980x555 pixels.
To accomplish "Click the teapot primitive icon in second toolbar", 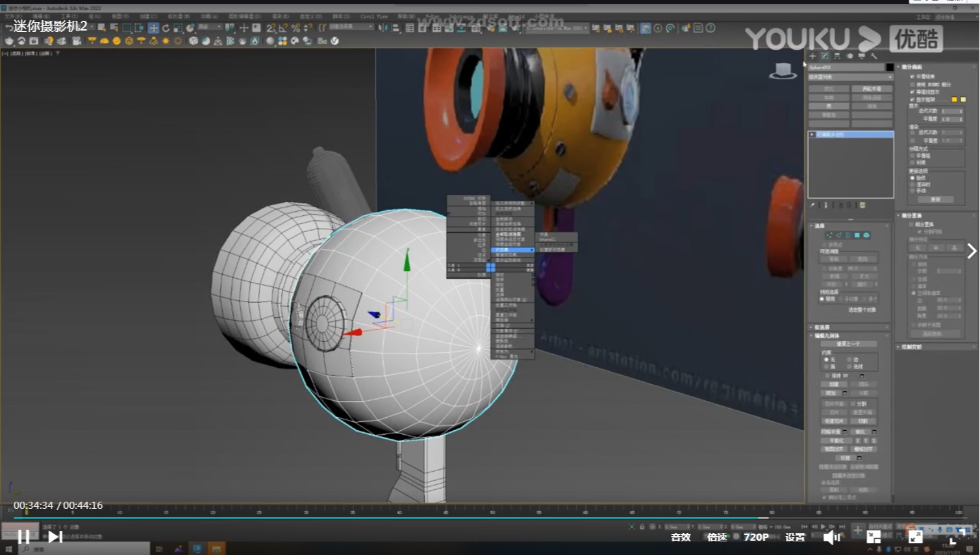I will click(10, 41).
